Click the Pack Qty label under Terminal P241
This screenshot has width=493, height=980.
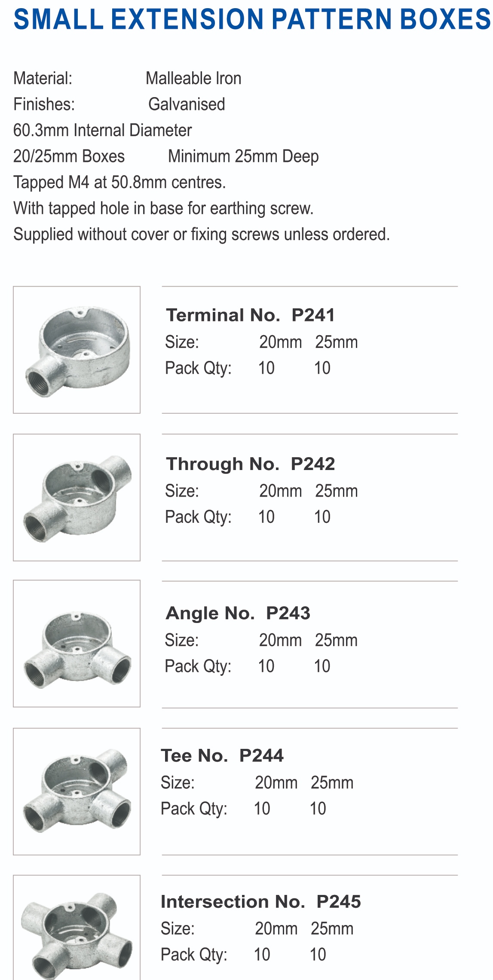tap(198, 368)
